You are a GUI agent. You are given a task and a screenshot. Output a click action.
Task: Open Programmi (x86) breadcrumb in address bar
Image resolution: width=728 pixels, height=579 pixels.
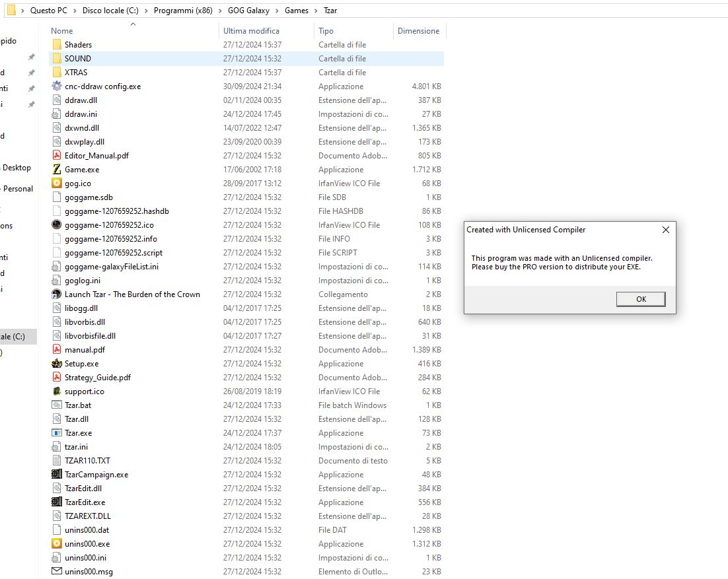(183, 10)
